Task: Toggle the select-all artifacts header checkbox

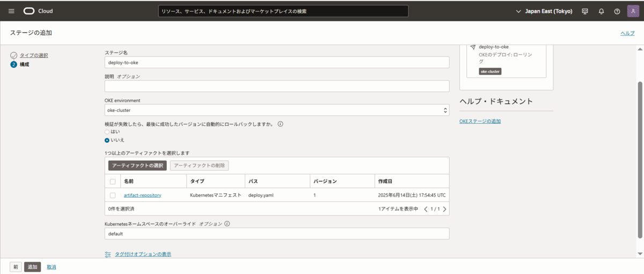Action: point(113,182)
